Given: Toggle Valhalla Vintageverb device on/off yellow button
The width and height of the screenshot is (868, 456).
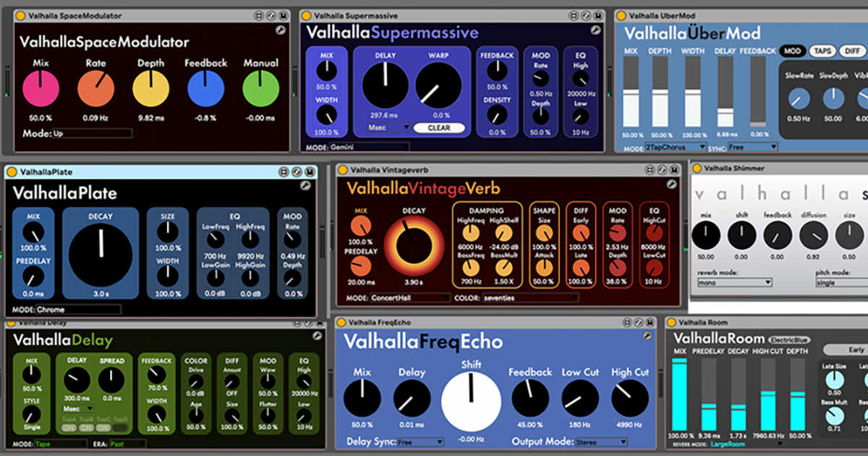Looking at the screenshot, I should (343, 170).
